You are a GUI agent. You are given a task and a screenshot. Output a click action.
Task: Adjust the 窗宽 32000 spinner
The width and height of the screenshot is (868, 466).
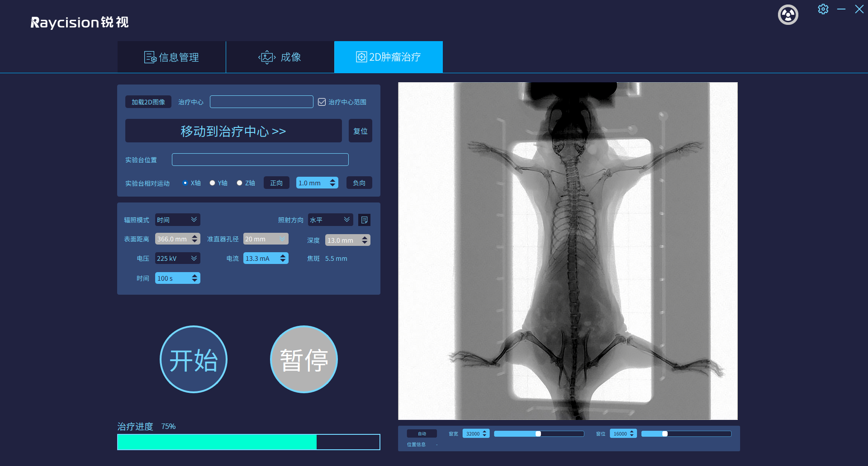click(x=476, y=433)
